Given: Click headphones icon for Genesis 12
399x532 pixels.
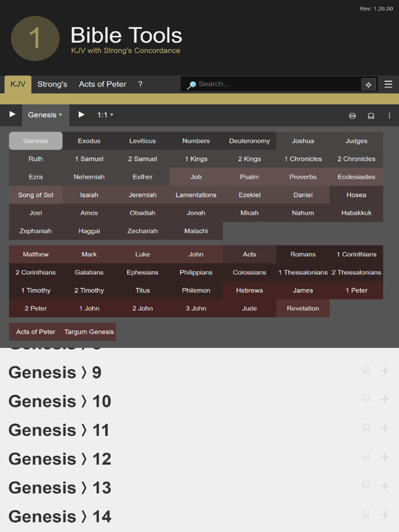Looking at the screenshot, I should [366, 456].
